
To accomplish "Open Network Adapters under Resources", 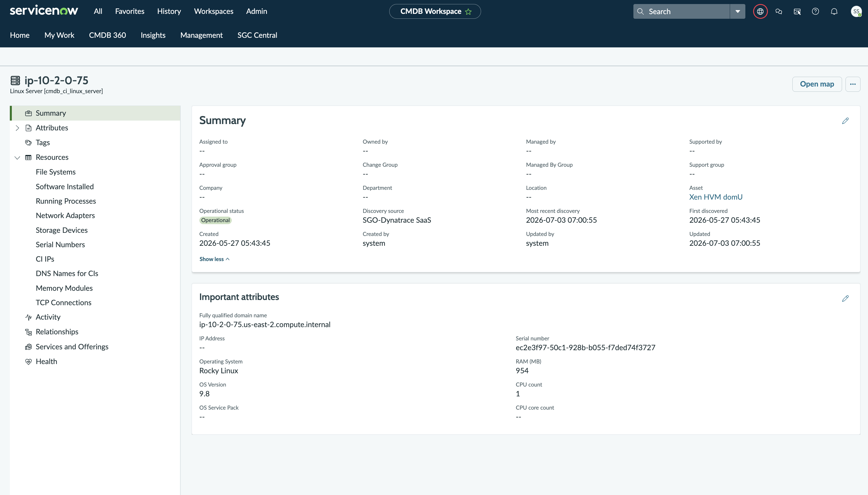I will coord(65,215).
